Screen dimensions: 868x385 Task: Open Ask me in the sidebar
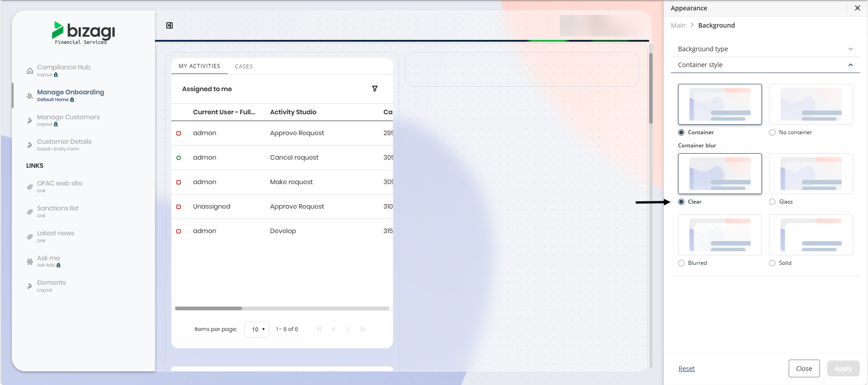(x=48, y=258)
